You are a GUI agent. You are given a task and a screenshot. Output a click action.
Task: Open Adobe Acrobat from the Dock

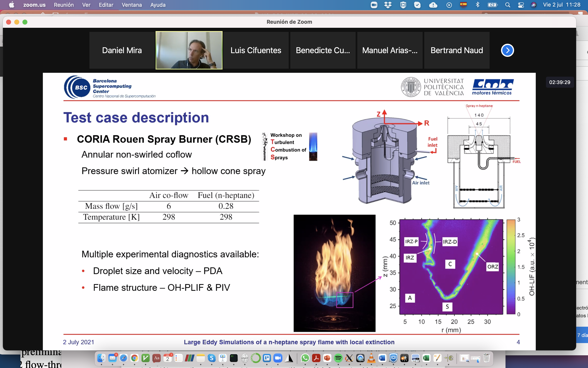tap(316, 358)
